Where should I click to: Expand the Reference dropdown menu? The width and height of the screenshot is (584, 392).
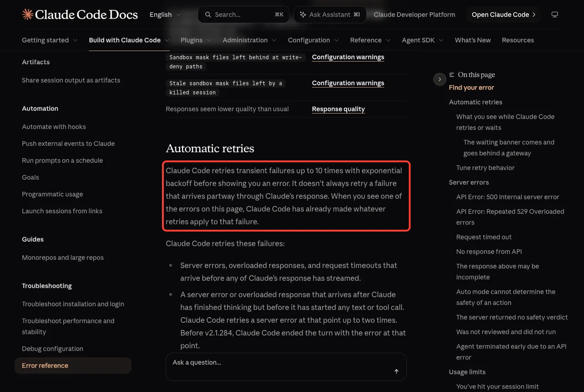click(x=370, y=40)
